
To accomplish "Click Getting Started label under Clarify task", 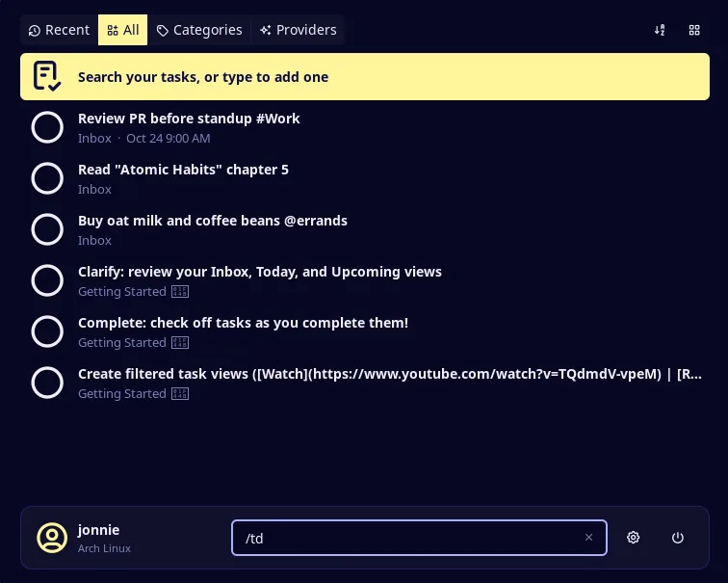I will pyautogui.click(x=122, y=292).
